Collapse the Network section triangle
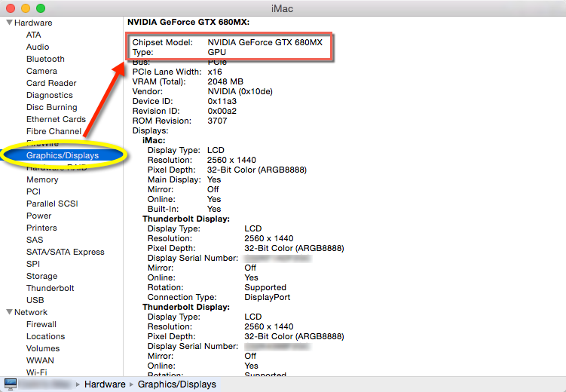Screen dimensions: 566x392 9,312
